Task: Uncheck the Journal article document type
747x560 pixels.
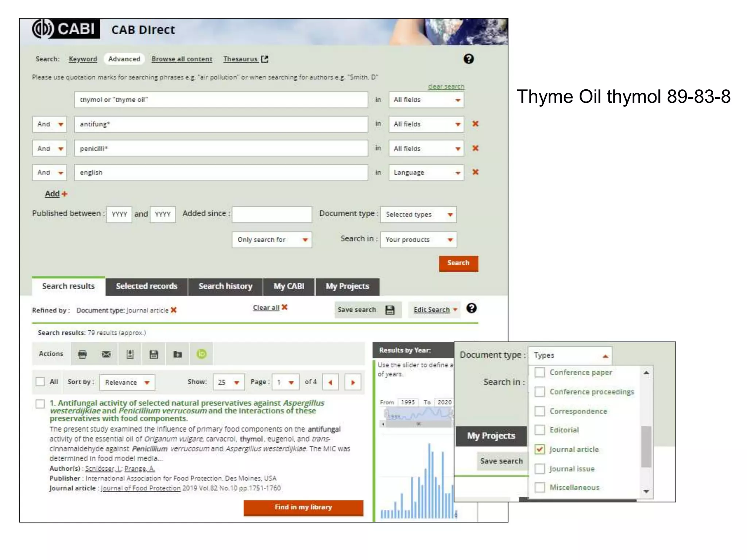Action: pyautogui.click(x=539, y=449)
